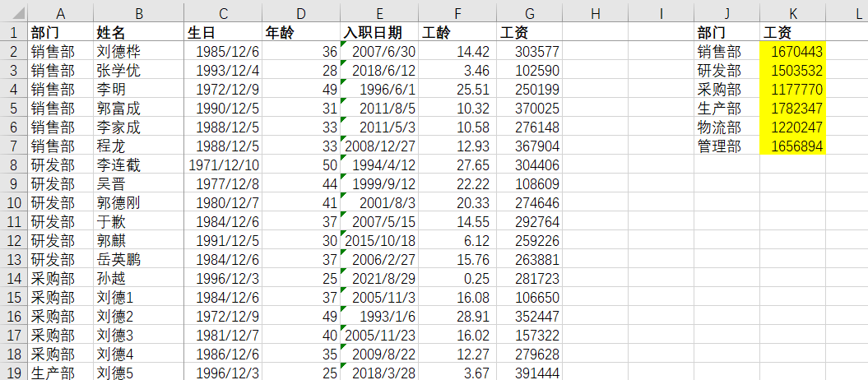
Task: Click the salary value 352447
Action: (530, 316)
